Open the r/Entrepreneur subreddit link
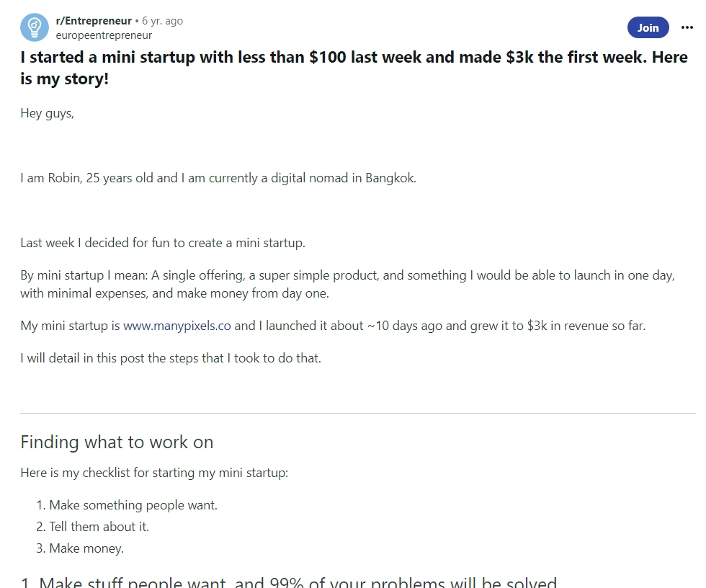 [x=94, y=21]
